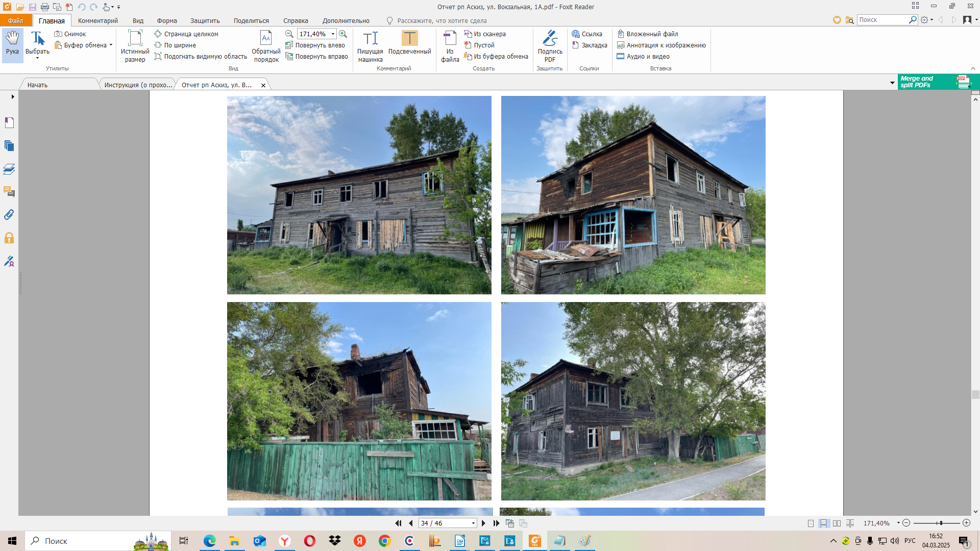This screenshot has width=980, height=551.
Task: Collapse the ribbon with the chevron
Action: (x=973, y=68)
